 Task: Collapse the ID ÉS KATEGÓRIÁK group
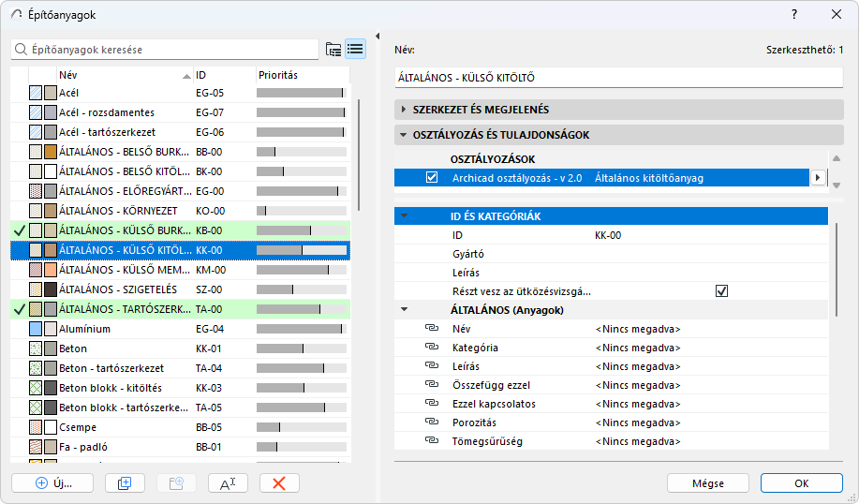405,216
